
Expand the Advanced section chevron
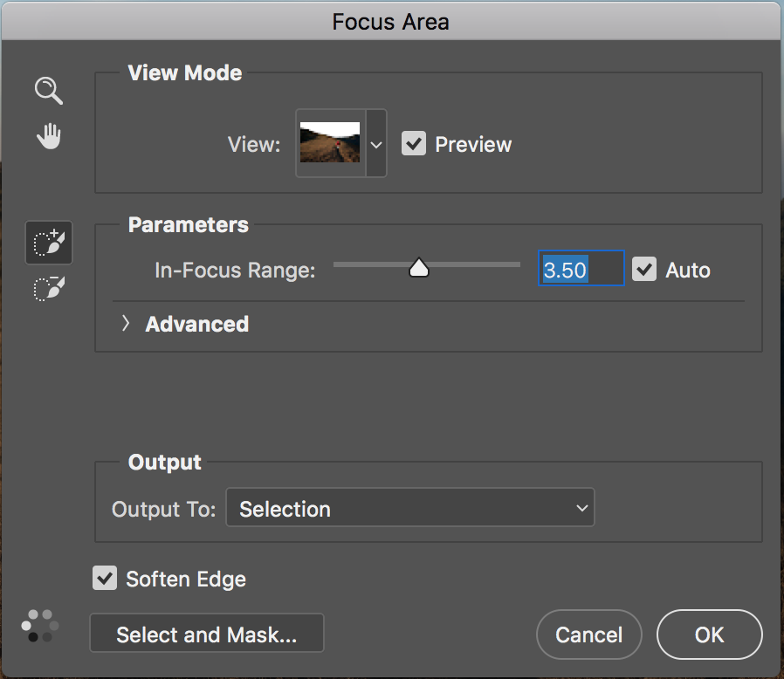tap(126, 324)
